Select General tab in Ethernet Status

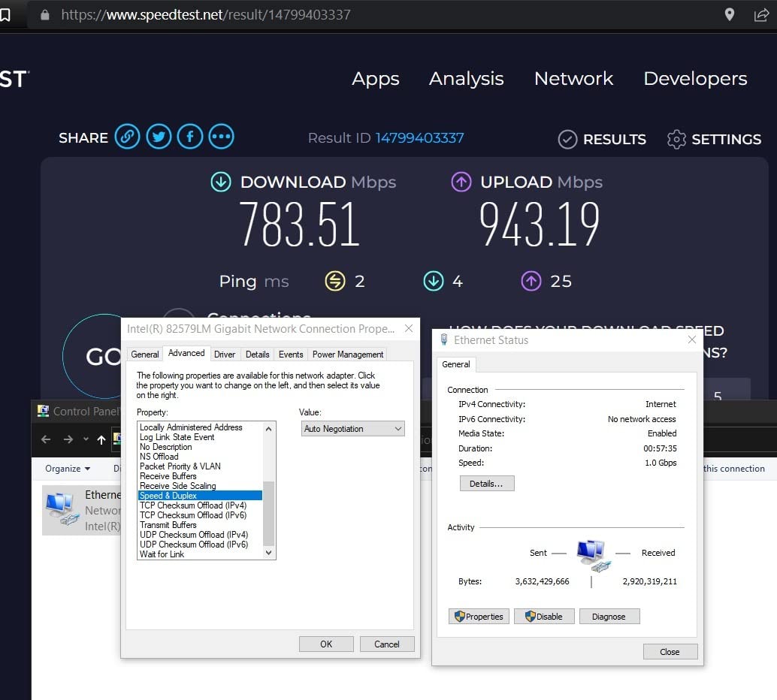pyautogui.click(x=456, y=364)
